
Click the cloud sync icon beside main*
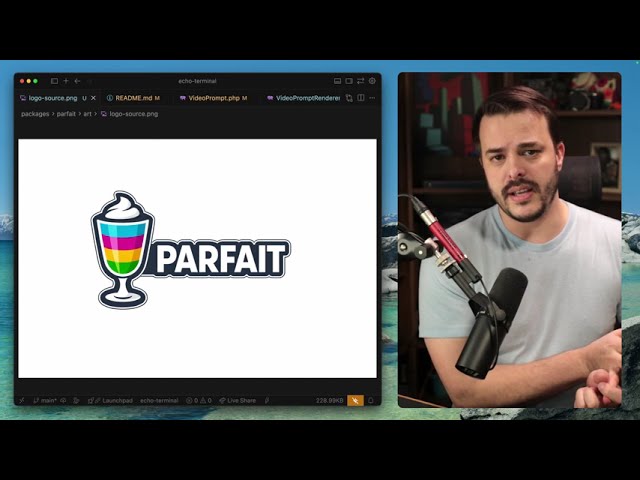tap(63, 400)
